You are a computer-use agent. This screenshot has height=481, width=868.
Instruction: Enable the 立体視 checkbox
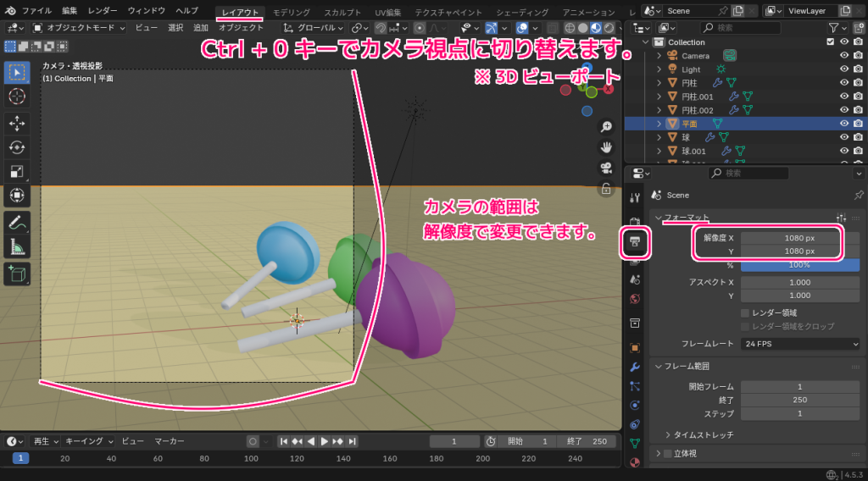pyautogui.click(x=668, y=454)
